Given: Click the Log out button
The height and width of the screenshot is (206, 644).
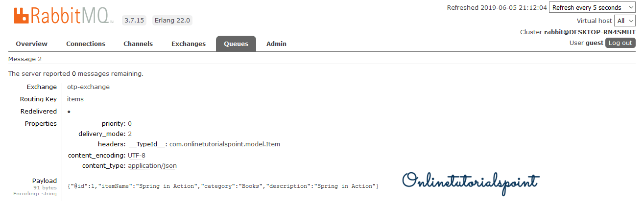Looking at the screenshot, I should click(620, 43).
